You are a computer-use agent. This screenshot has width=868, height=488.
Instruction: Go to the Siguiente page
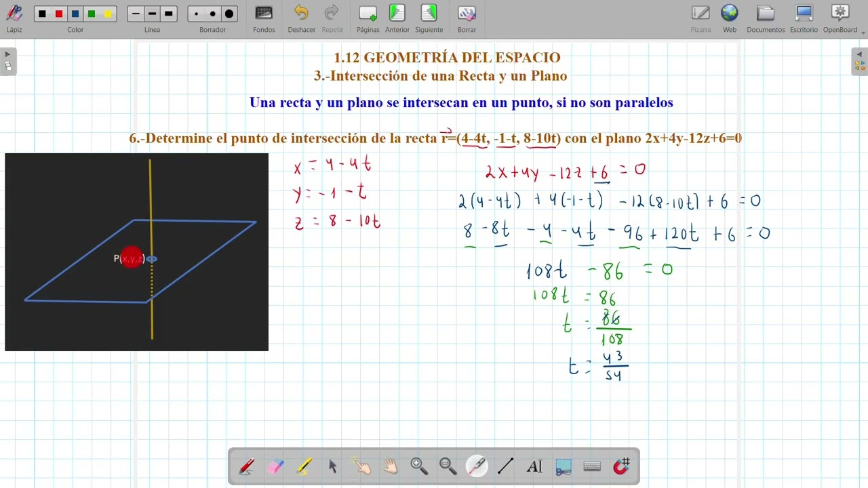[x=429, y=18]
